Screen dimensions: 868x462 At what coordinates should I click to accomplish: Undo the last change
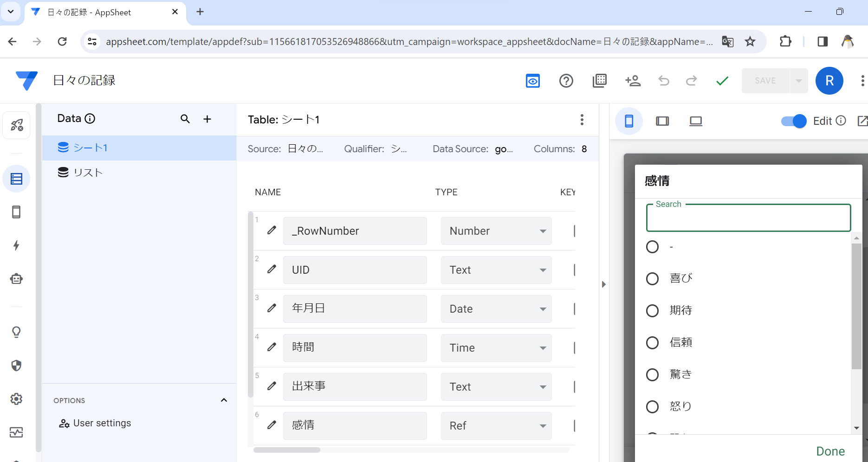664,81
